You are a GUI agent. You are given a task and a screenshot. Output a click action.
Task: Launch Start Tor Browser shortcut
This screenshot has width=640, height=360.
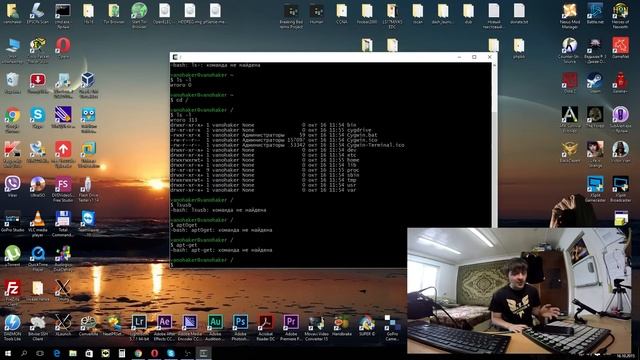click(139, 16)
